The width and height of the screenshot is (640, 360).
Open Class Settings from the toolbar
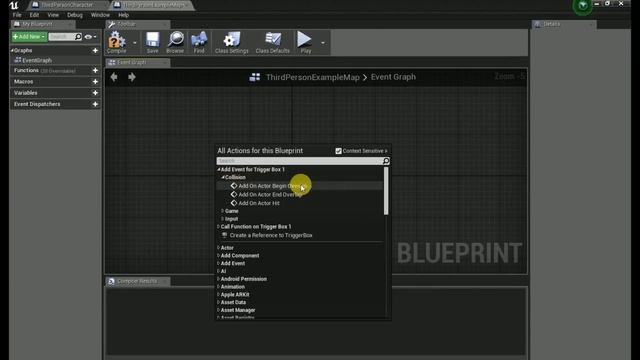pos(232,42)
